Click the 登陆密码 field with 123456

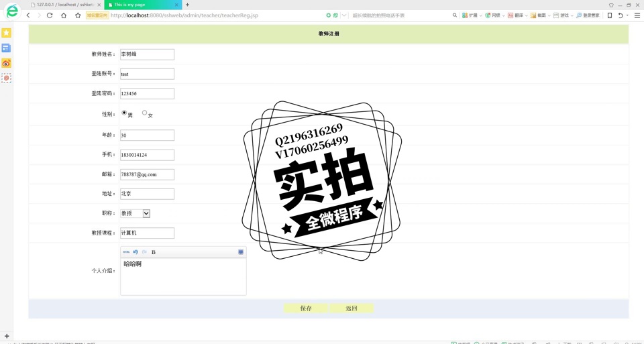point(147,94)
